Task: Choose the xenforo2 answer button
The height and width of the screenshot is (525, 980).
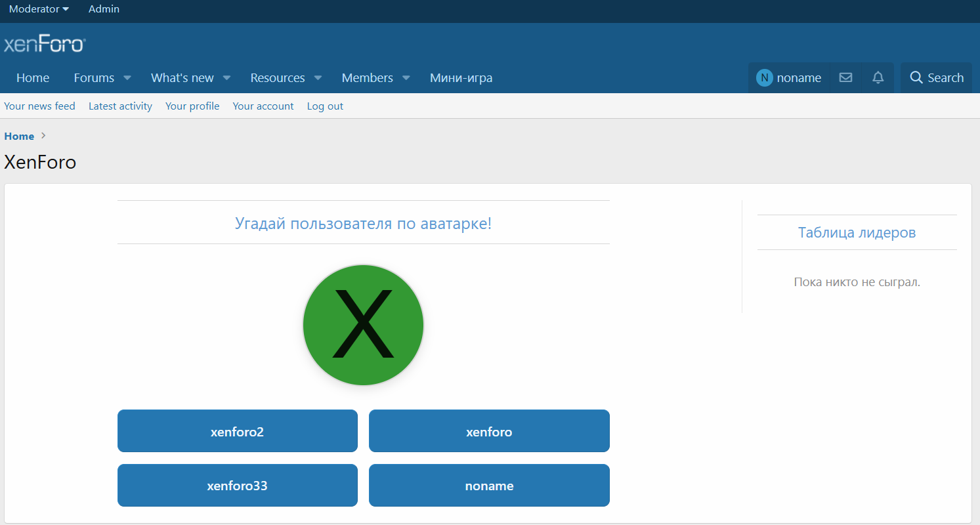Action: coord(237,431)
